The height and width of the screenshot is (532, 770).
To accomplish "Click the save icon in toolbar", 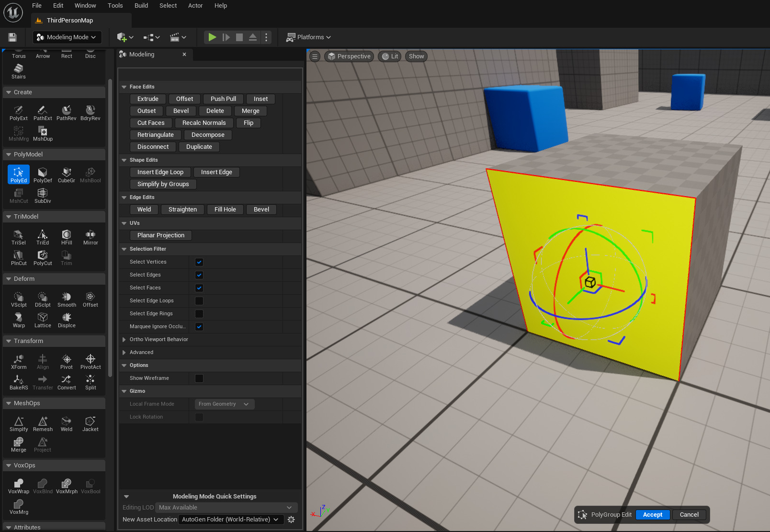I will point(12,37).
